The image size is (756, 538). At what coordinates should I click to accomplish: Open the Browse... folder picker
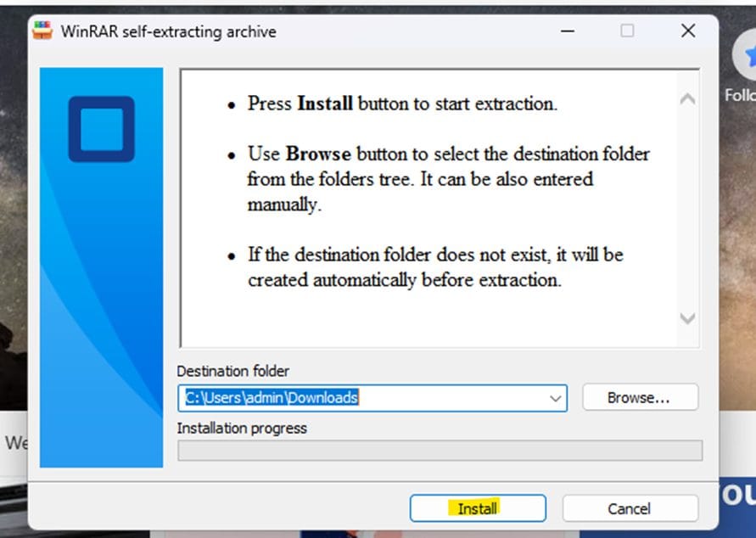click(639, 397)
